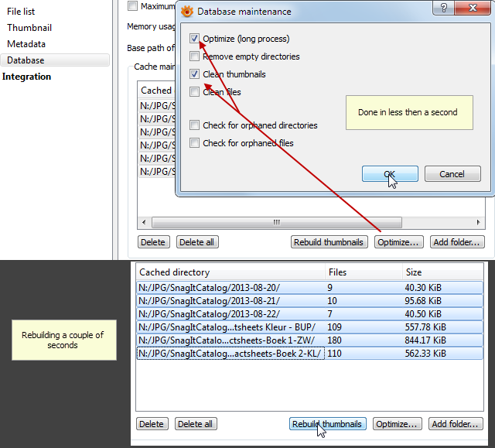495x448 pixels.
Task: Sort by Files column header
Action: point(364,272)
